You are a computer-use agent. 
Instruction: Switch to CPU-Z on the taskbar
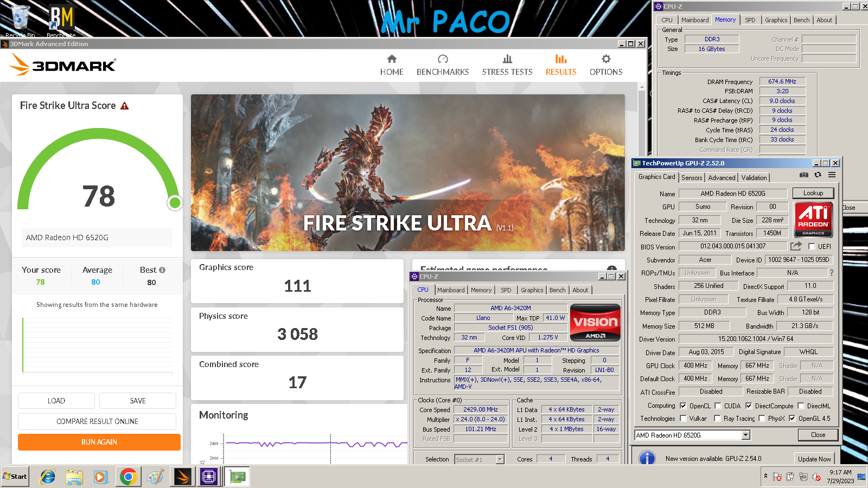click(x=209, y=477)
